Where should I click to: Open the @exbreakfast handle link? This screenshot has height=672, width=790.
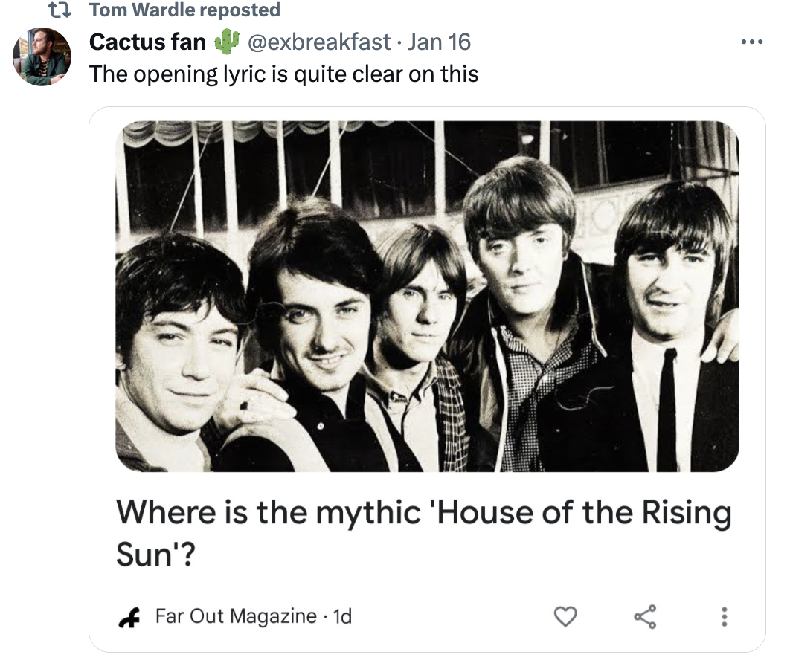pyautogui.click(x=318, y=42)
